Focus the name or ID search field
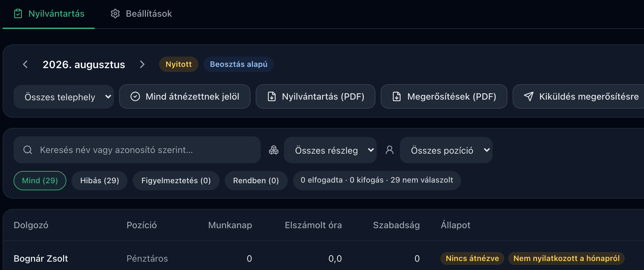The height and width of the screenshot is (270, 644). point(137,150)
